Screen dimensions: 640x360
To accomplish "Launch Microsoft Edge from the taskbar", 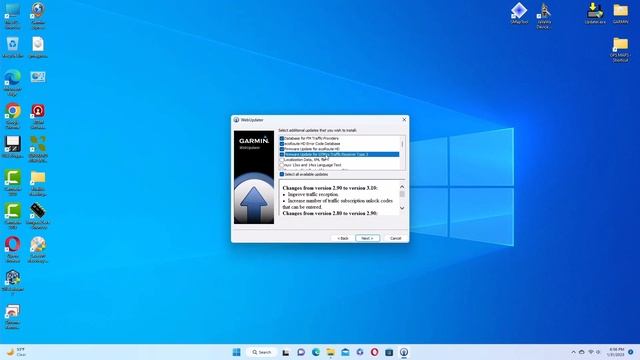I will 316,352.
